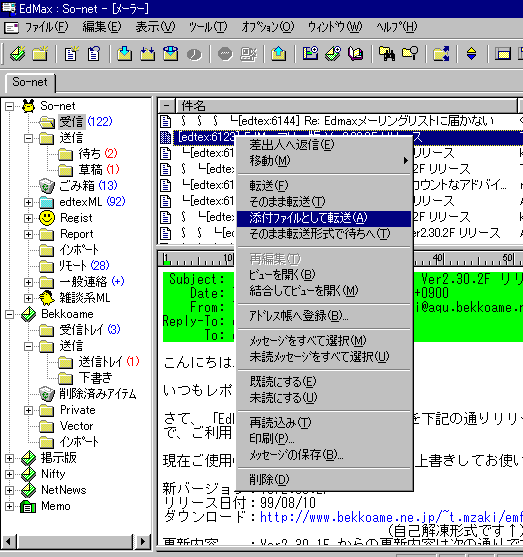523x557 pixels.
Task: Click the grayed clock toolbar icon
Action: [x=194, y=54]
